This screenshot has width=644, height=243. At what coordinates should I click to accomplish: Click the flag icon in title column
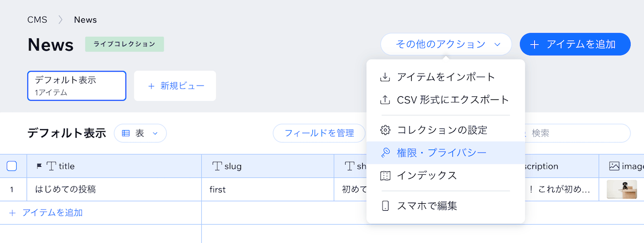click(39, 167)
